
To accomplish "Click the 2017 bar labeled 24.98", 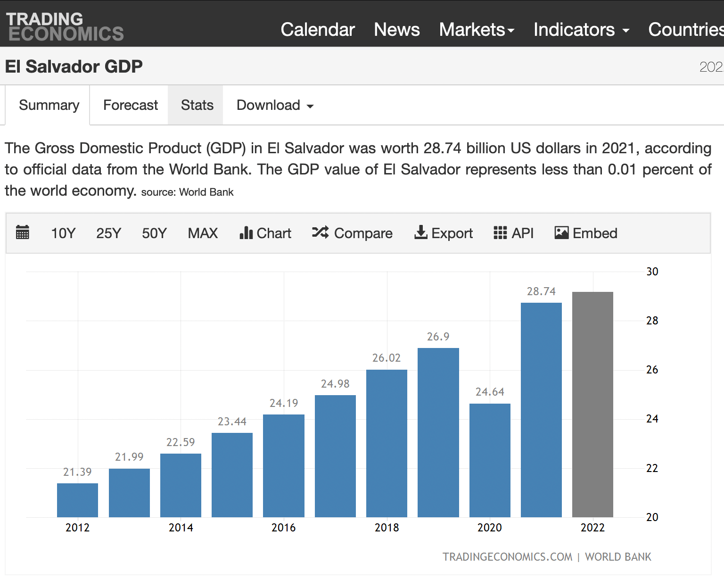I will click(335, 456).
